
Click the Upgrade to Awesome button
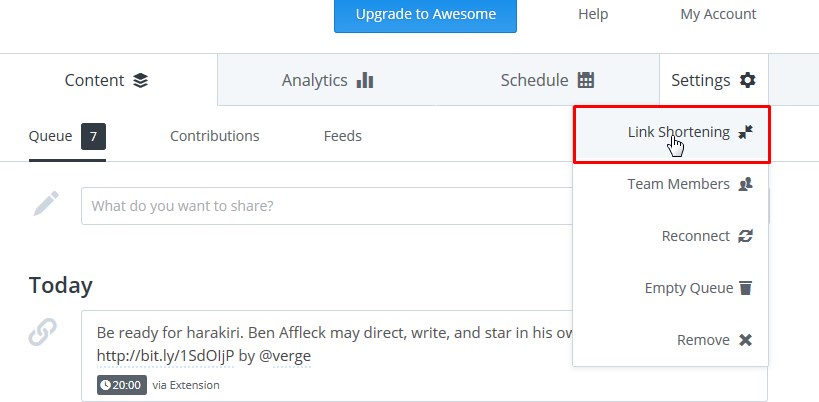[x=425, y=15]
